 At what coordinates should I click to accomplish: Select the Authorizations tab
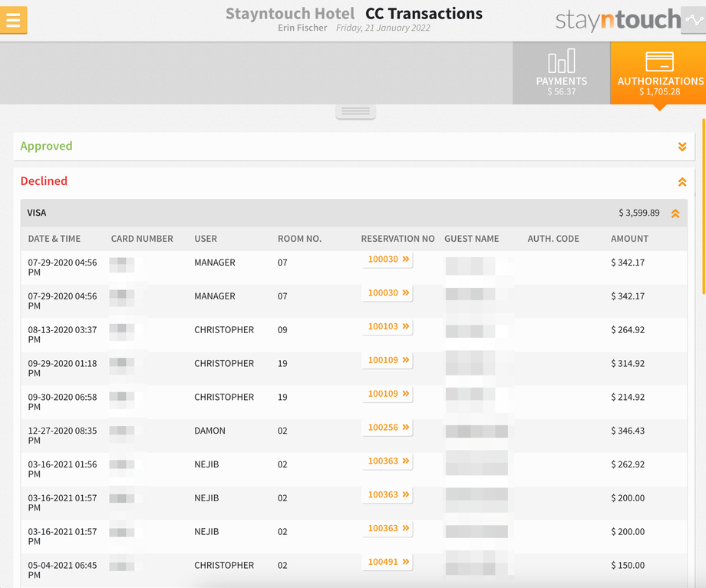point(659,74)
